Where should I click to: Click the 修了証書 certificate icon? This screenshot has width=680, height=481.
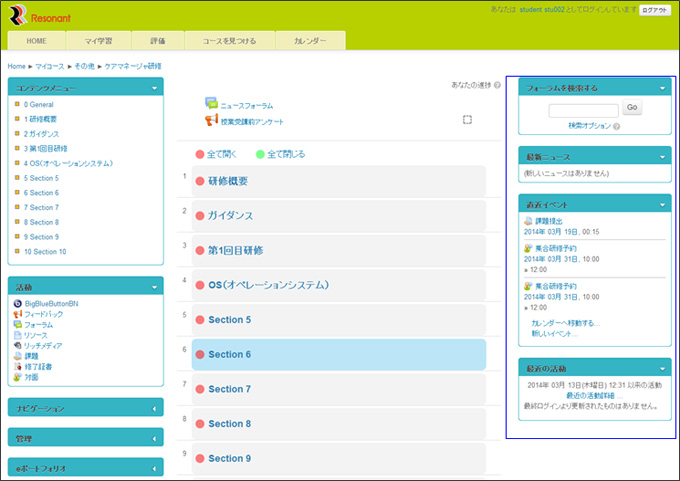[18, 367]
